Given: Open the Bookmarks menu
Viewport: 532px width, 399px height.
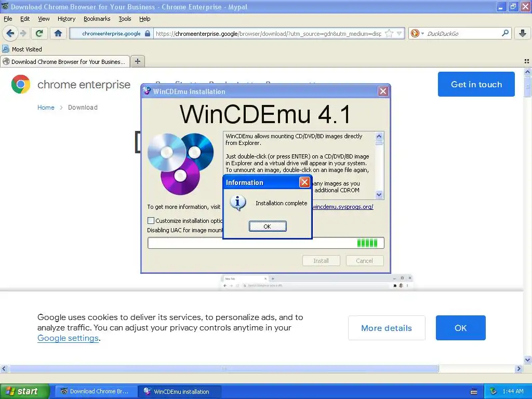Looking at the screenshot, I should [97, 19].
